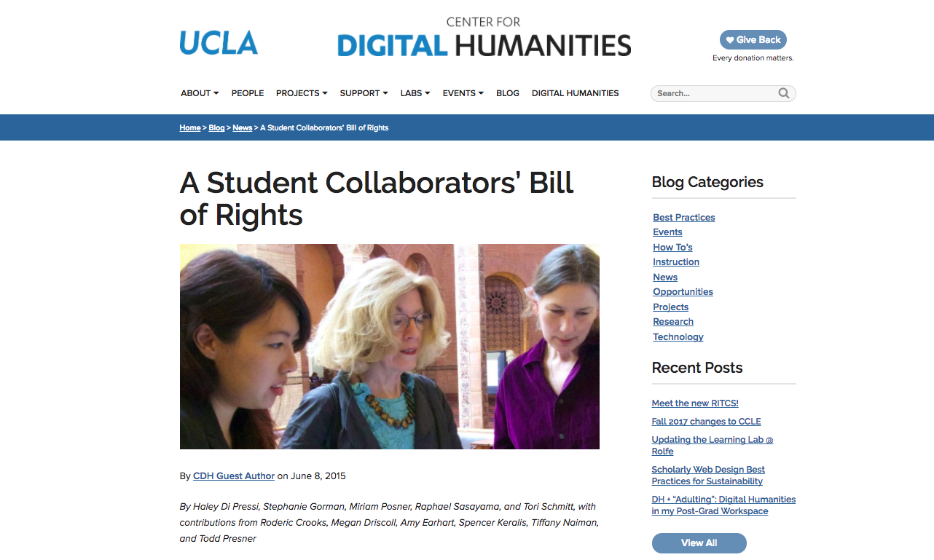Click the article photo of three women
934x560 pixels.
(390, 347)
